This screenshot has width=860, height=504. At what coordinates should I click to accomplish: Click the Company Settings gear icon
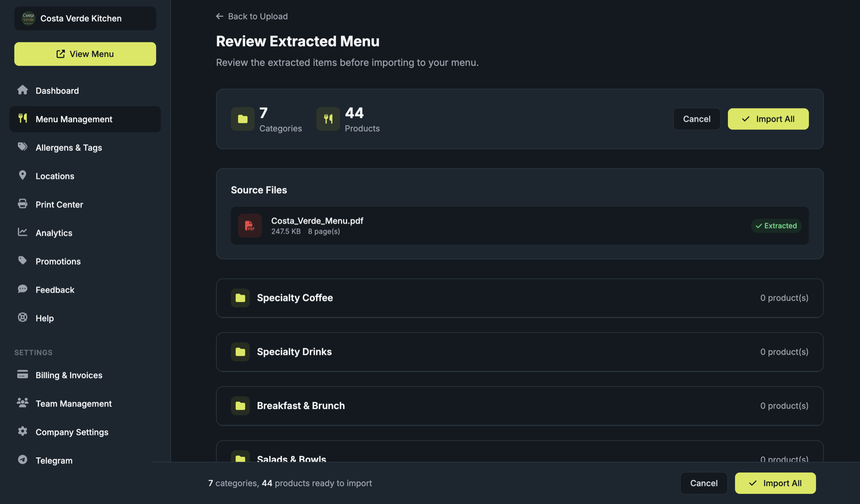click(x=22, y=431)
